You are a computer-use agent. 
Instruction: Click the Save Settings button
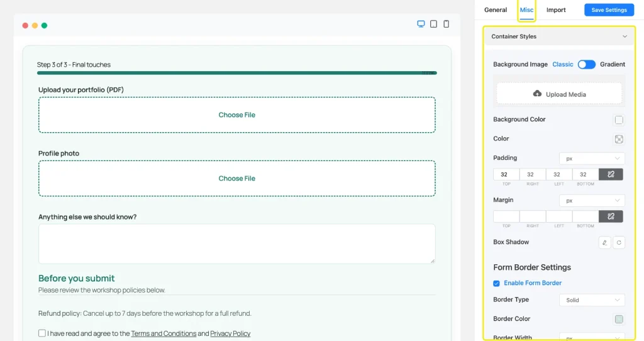pos(609,10)
